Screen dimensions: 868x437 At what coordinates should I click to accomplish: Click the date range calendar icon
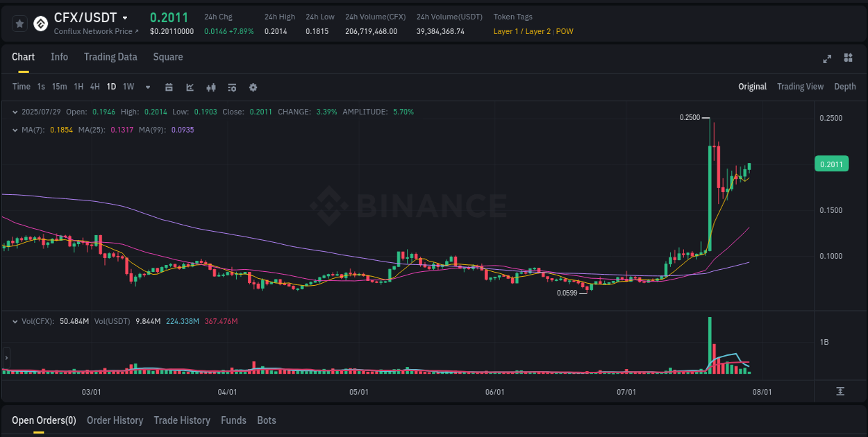169,87
